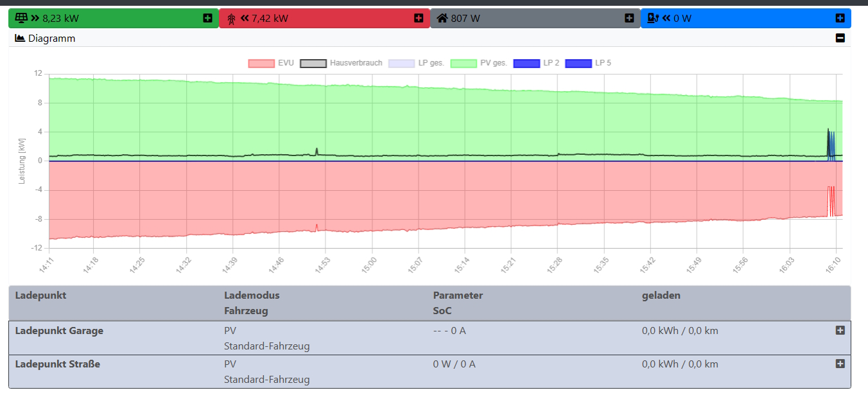The height and width of the screenshot is (397, 868).
Task: Open Ladepunkt Garage charge point name
Action: [x=59, y=331]
